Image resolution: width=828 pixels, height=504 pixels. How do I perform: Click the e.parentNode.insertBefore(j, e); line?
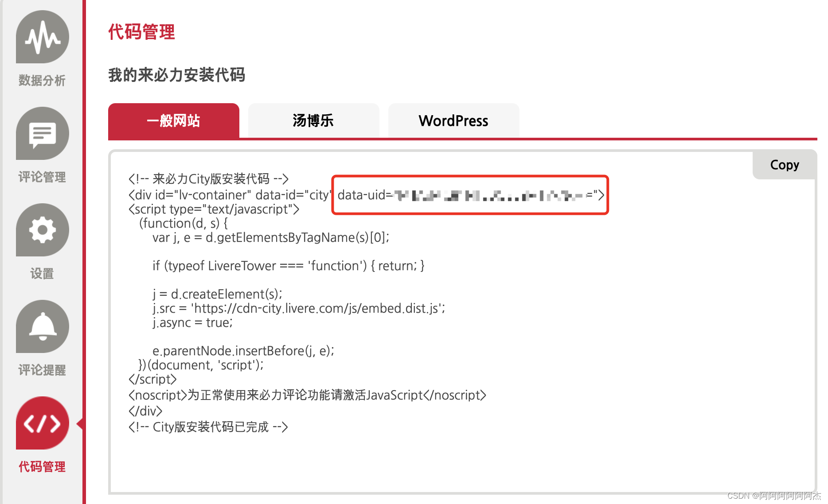coord(243,351)
